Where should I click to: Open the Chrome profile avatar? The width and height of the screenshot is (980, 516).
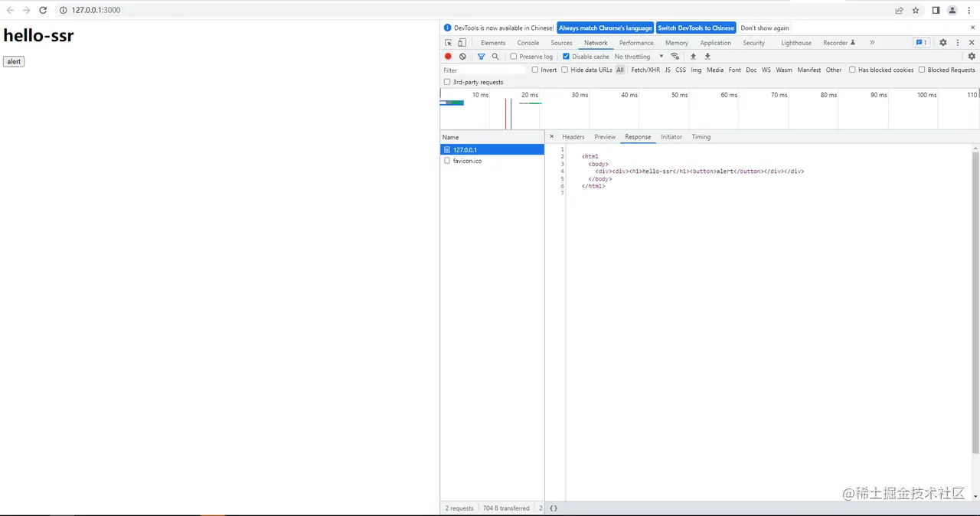(952, 10)
